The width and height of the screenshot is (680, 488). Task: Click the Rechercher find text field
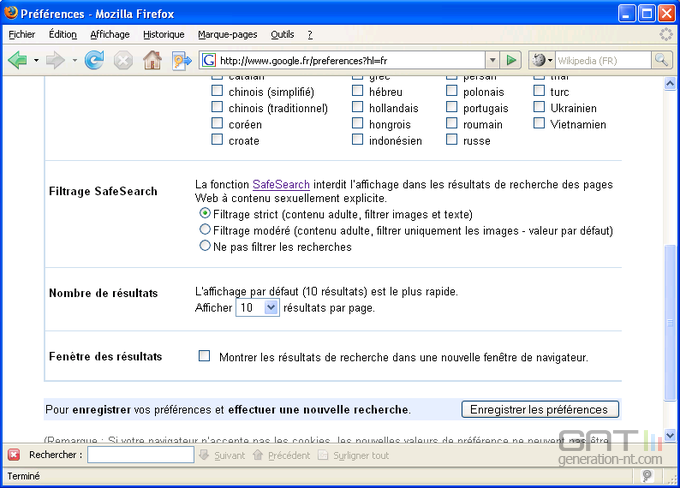(x=141, y=455)
